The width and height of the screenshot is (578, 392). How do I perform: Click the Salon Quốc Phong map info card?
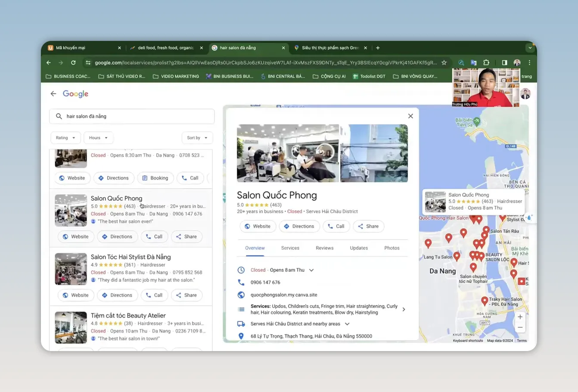coord(473,201)
